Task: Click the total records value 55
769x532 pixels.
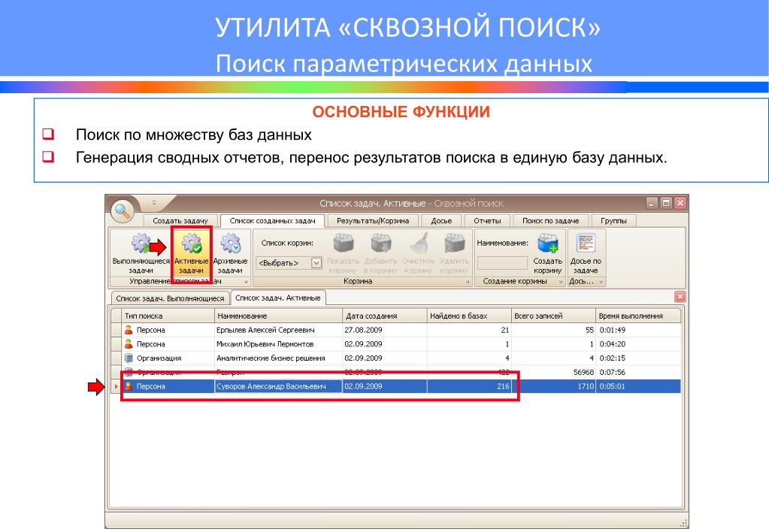Action: point(589,330)
